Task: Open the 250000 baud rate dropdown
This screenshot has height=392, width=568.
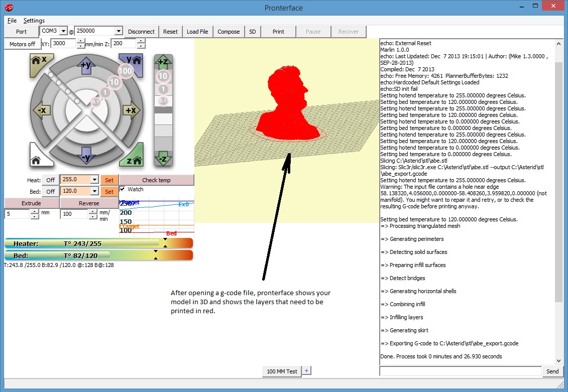Action: (119, 31)
